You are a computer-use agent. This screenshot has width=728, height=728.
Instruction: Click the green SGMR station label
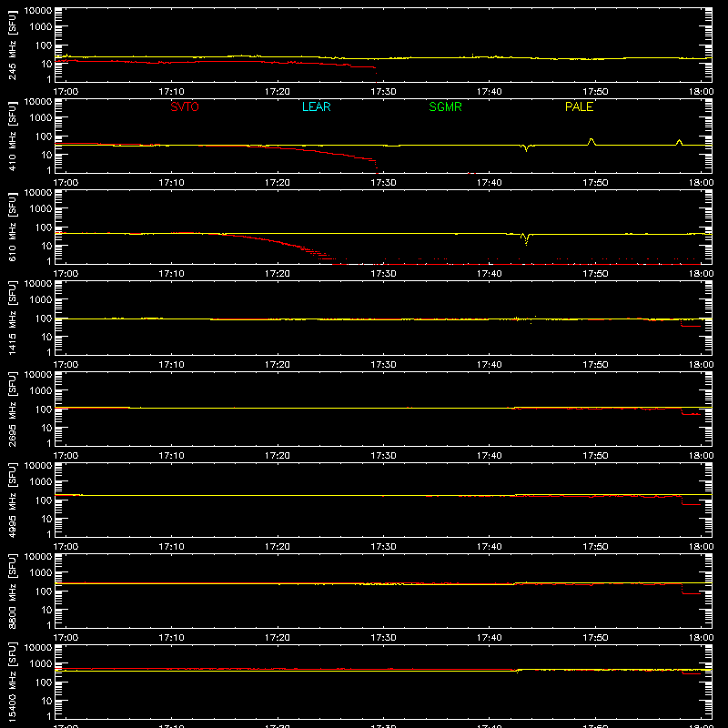445,106
